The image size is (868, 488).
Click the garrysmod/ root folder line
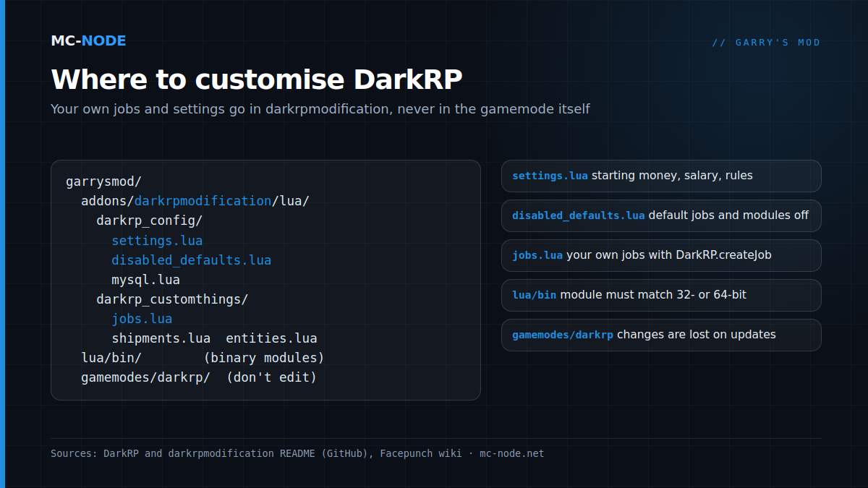(x=103, y=181)
